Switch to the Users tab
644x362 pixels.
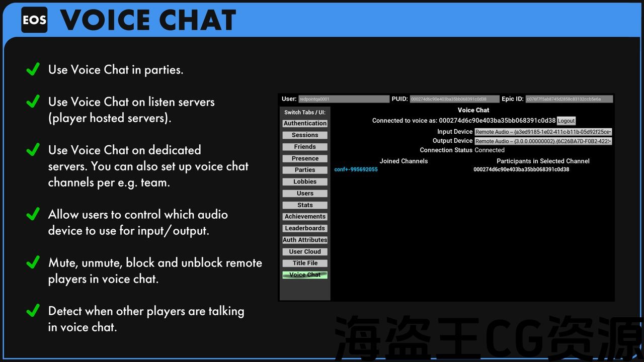[305, 194]
